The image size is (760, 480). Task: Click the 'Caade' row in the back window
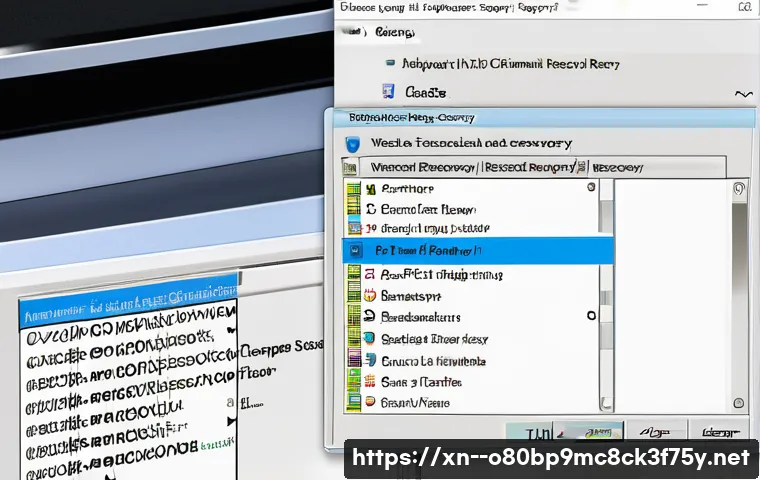pyautogui.click(x=426, y=92)
